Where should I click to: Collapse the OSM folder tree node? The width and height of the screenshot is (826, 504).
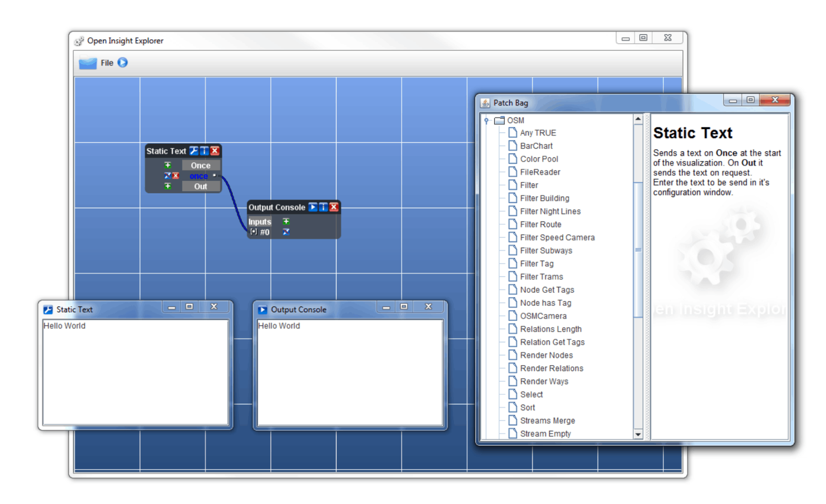(487, 120)
